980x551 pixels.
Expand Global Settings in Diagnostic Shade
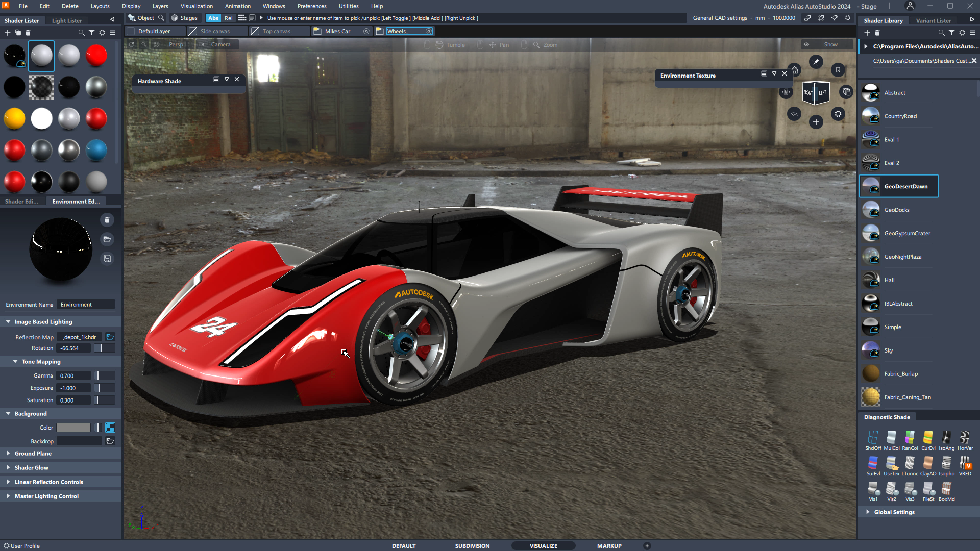click(868, 512)
